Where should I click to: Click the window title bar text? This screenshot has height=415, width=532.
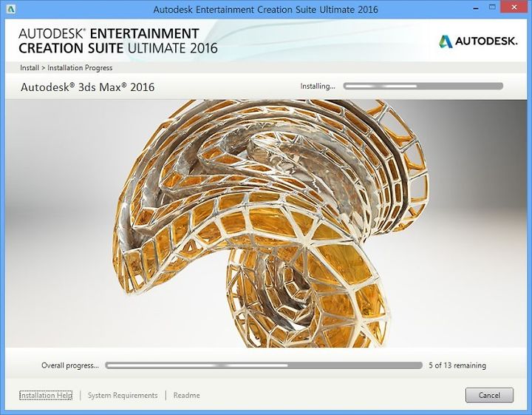(266, 9)
